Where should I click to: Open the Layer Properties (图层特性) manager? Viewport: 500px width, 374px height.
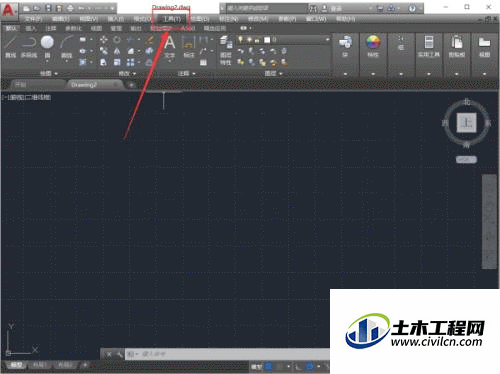coord(226,51)
